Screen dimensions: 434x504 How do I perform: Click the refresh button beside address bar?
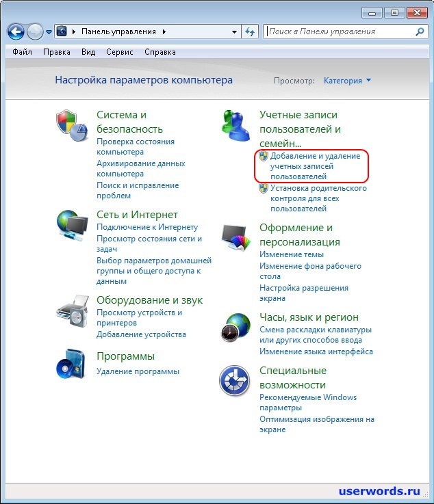[x=250, y=31]
